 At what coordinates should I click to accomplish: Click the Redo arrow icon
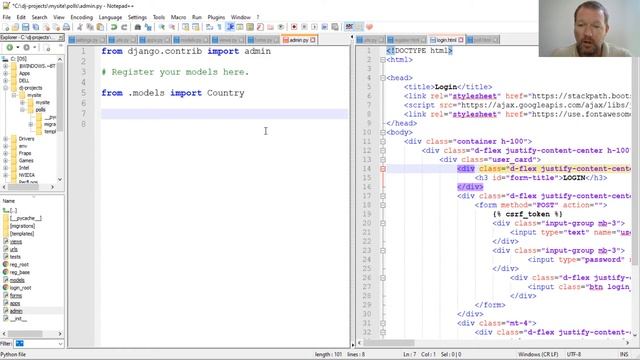click(x=124, y=27)
